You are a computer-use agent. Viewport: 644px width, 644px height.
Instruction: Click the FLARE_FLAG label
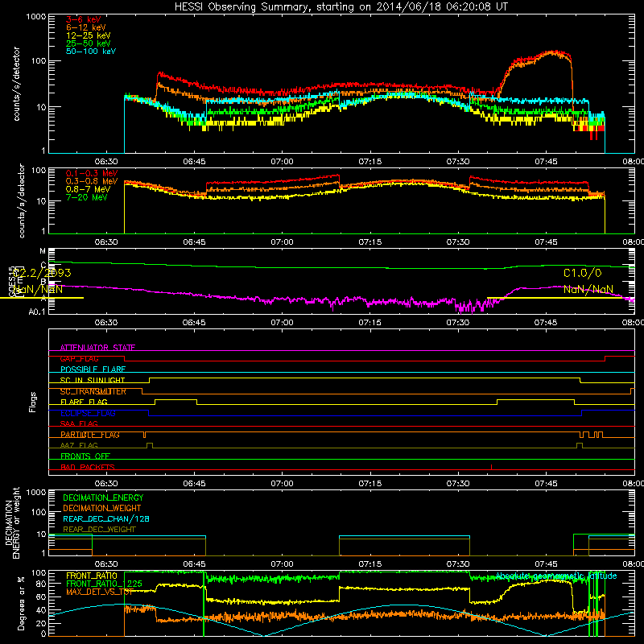84,402
